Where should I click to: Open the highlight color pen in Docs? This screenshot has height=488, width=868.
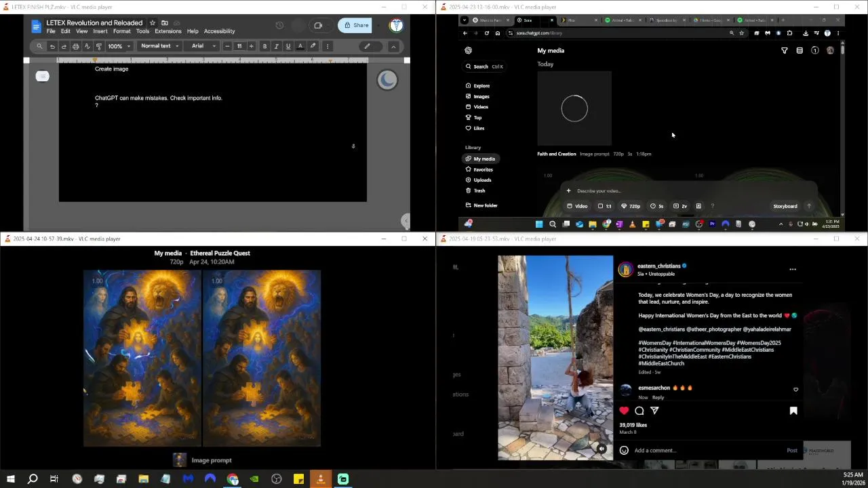click(x=313, y=46)
